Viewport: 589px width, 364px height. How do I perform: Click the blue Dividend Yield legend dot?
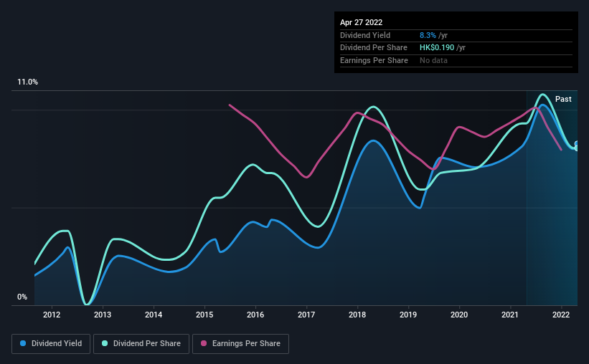[23, 343]
